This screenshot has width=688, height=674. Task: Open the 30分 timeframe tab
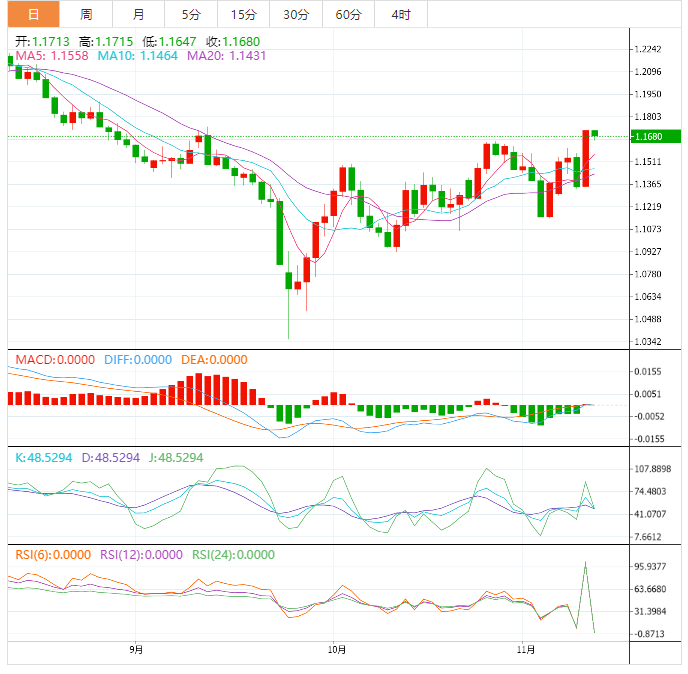tap(296, 14)
